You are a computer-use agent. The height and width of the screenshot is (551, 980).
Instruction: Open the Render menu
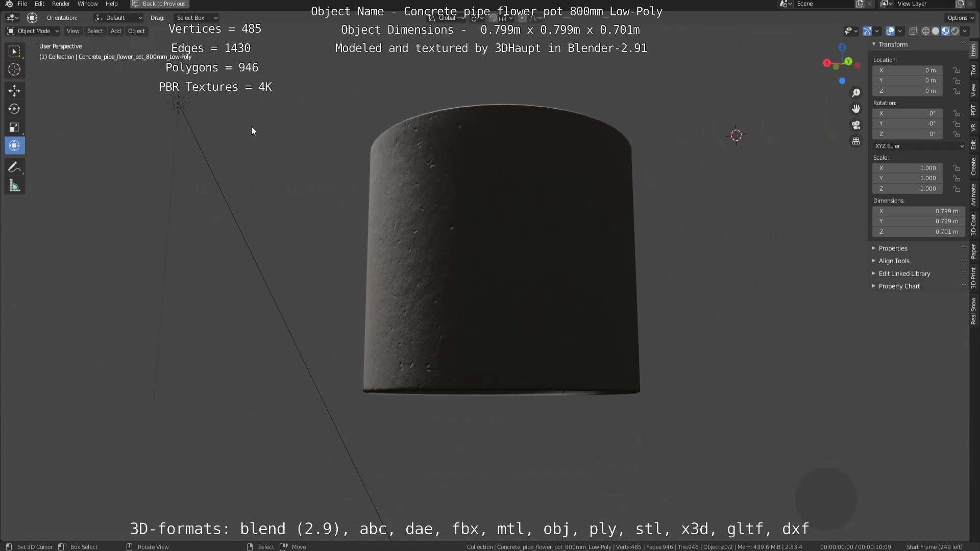coord(61,4)
